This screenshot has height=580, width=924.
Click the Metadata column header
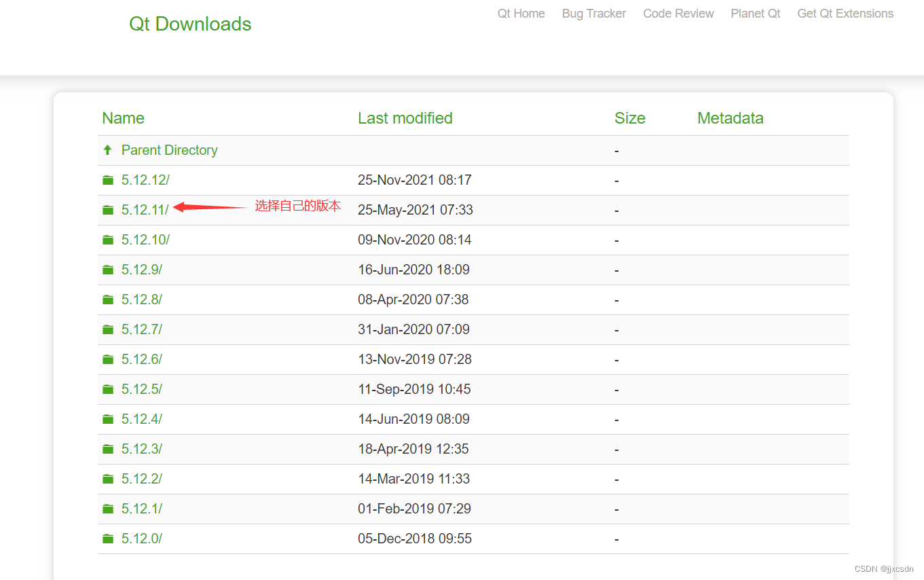tap(731, 118)
